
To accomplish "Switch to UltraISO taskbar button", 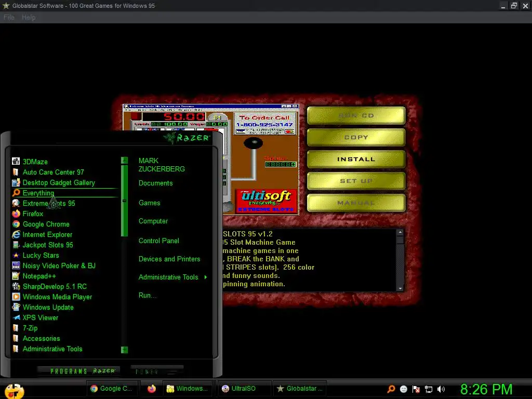I will click(244, 389).
